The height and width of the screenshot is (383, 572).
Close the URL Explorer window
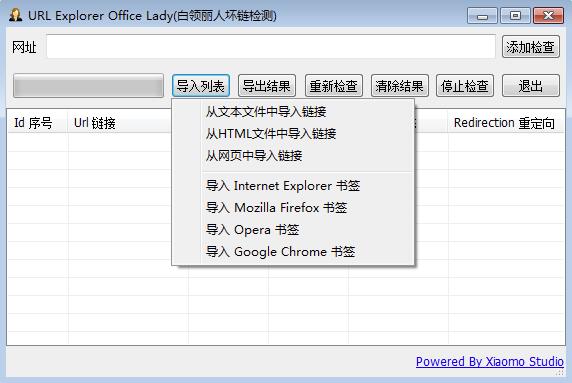tap(548, 16)
